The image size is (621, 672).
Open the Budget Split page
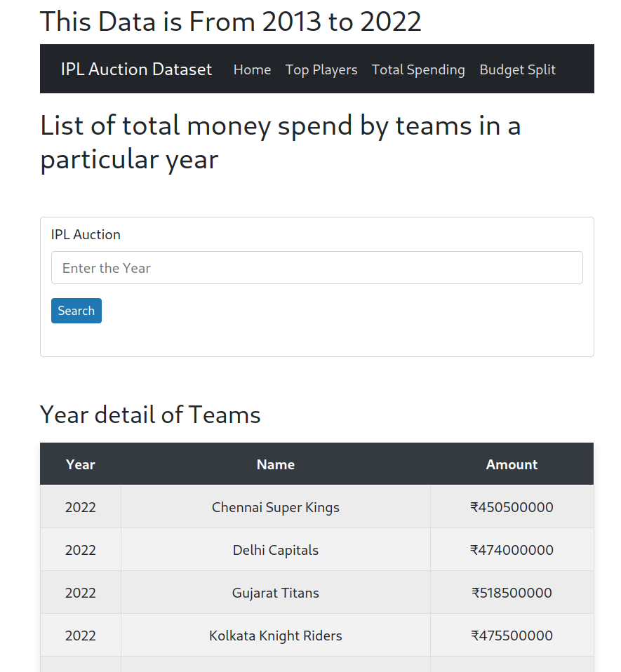tap(517, 70)
